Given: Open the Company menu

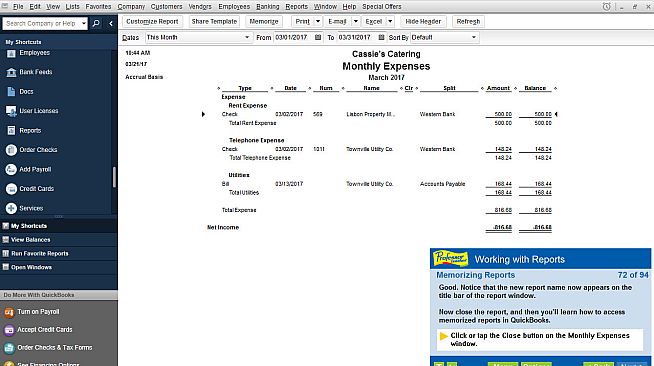Looking at the screenshot, I should [131, 7].
